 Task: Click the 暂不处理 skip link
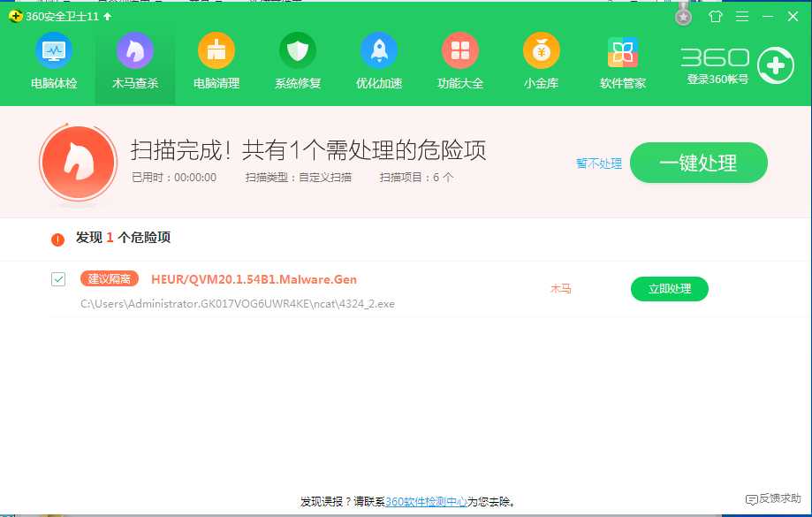point(598,163)
